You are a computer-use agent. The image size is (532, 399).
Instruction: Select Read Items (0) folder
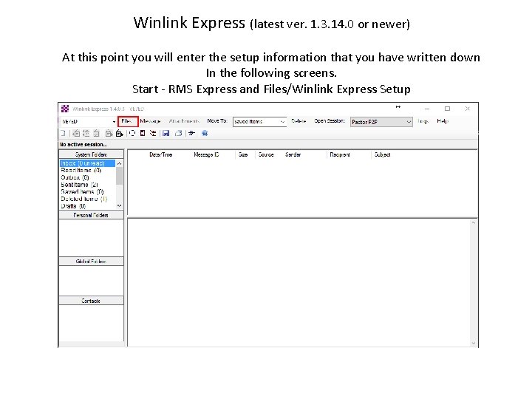81,171
